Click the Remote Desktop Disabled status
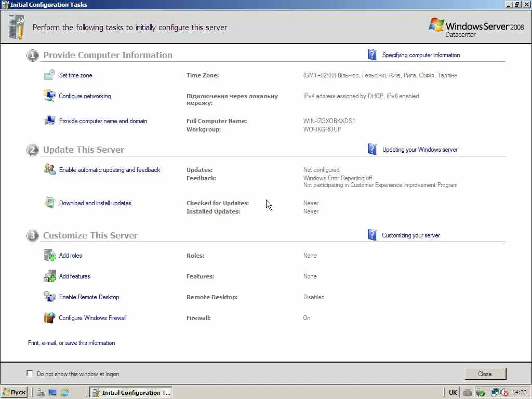This screenshot has height=399, width=532. 314,297
